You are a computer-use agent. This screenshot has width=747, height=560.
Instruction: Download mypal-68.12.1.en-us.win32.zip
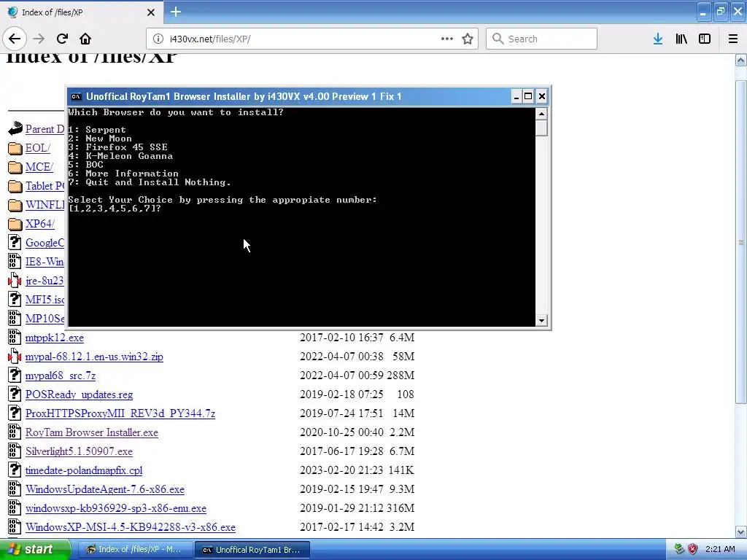pos(94,357)
